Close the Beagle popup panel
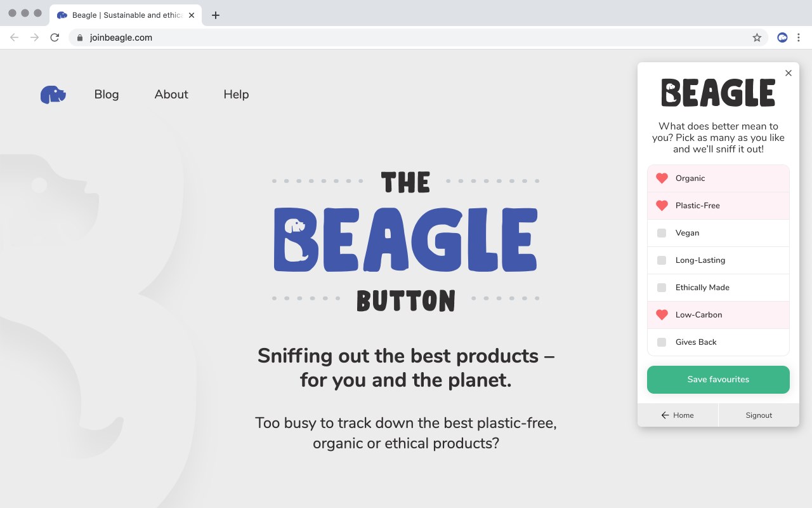 [x=789, y=73]
